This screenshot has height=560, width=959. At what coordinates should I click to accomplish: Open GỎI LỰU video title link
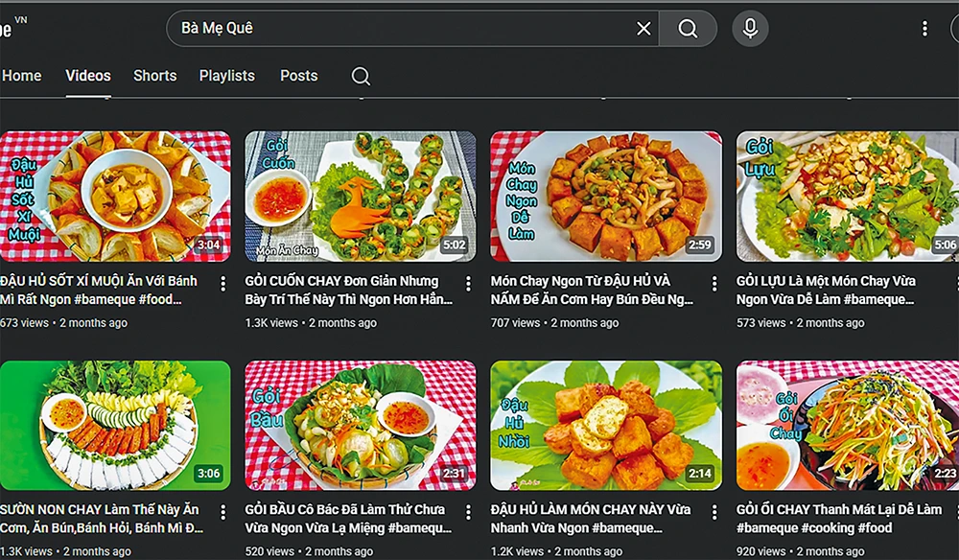(825, 290)
